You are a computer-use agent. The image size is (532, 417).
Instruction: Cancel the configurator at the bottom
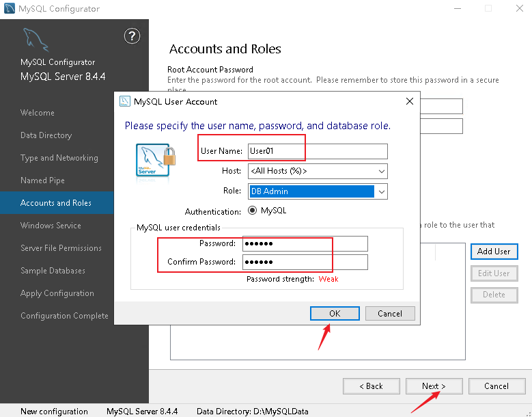point(496,386)
